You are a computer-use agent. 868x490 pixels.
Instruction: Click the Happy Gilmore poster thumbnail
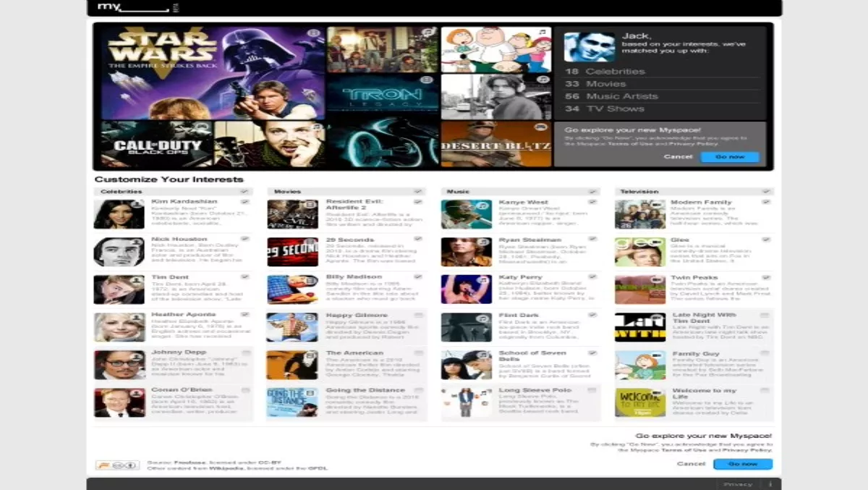[293, 327]
